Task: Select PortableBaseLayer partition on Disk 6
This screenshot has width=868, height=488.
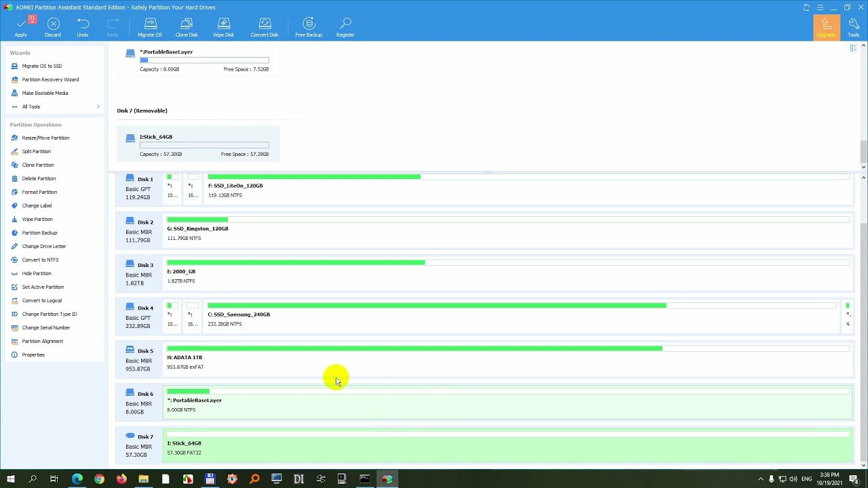Action: pos(508,401)
